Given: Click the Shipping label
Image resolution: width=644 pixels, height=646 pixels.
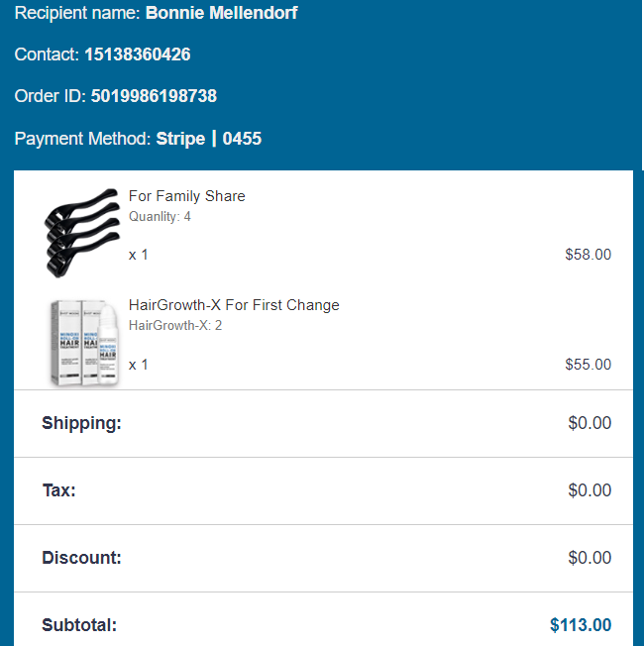Looking at the screenshot, I should pyautogui.click(x=81, y=423).
